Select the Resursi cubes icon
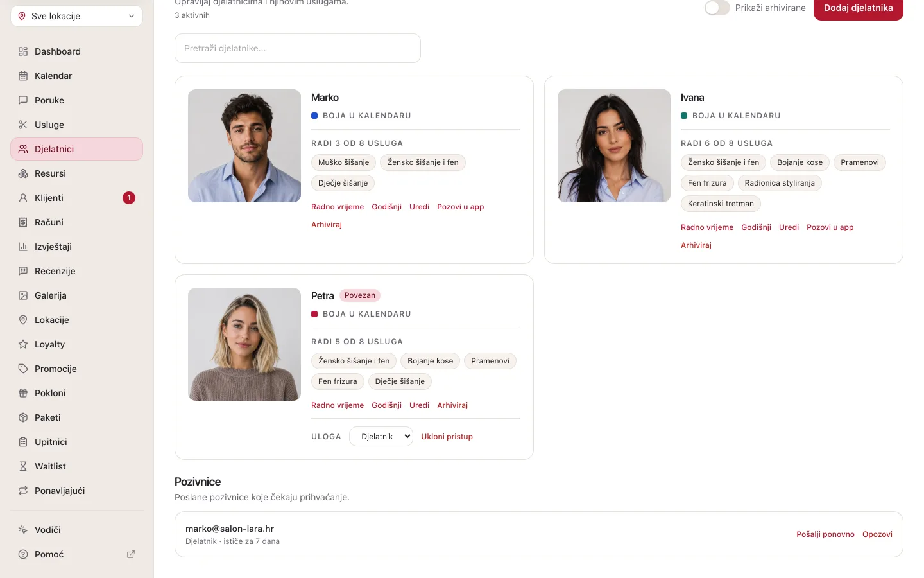This screenshot has width=924, height=578. [23, 173]
